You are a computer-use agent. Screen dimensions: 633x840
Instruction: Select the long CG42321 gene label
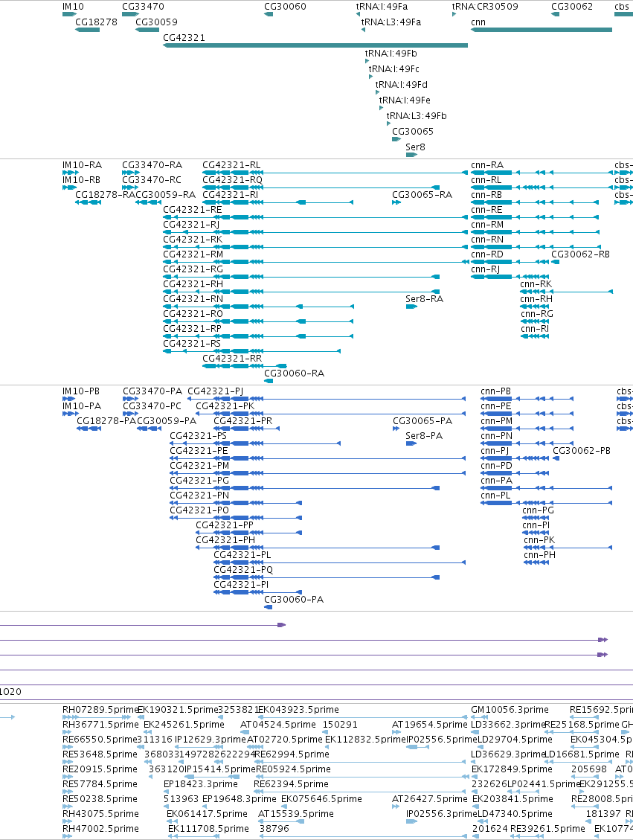pos(184,37)
